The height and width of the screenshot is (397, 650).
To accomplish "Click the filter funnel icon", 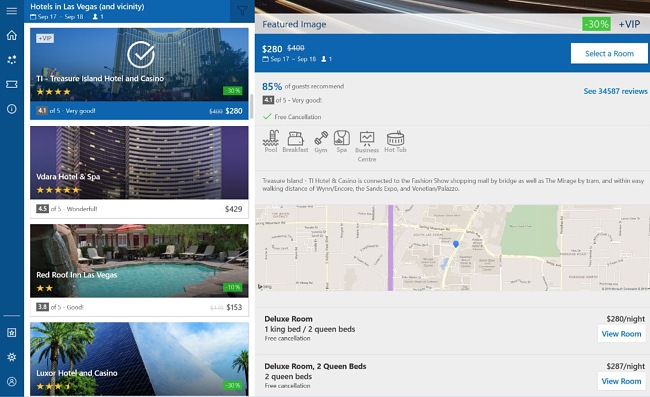I will point(242,11).
